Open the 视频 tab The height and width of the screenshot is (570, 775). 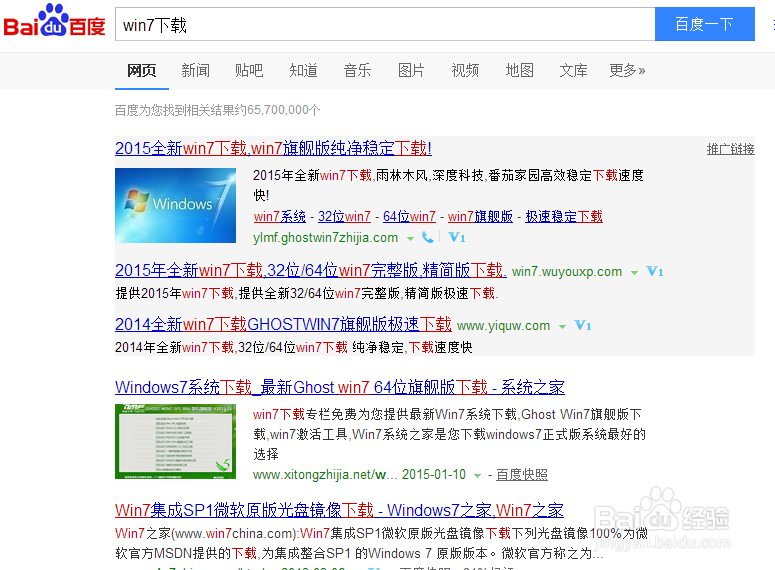point(465,71)
